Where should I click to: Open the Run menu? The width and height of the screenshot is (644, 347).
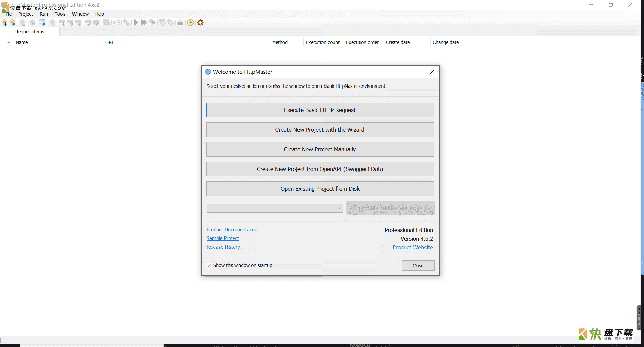44,14
